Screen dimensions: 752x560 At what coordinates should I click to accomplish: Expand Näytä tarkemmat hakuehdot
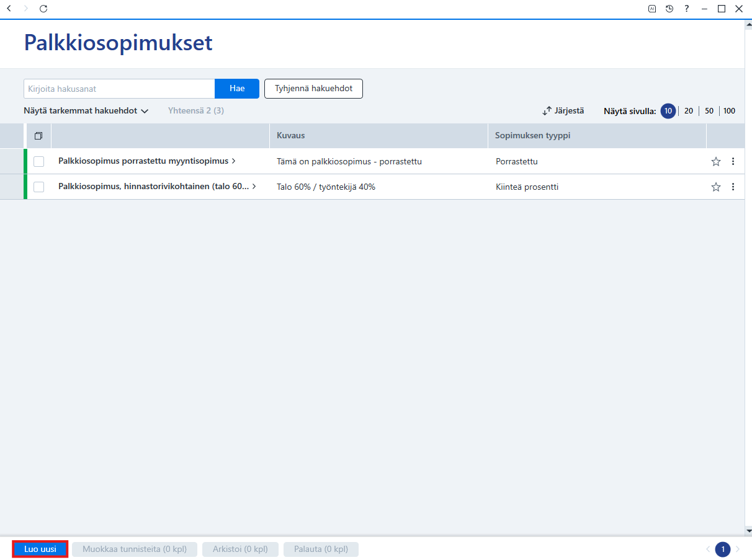tap(86, 111)
